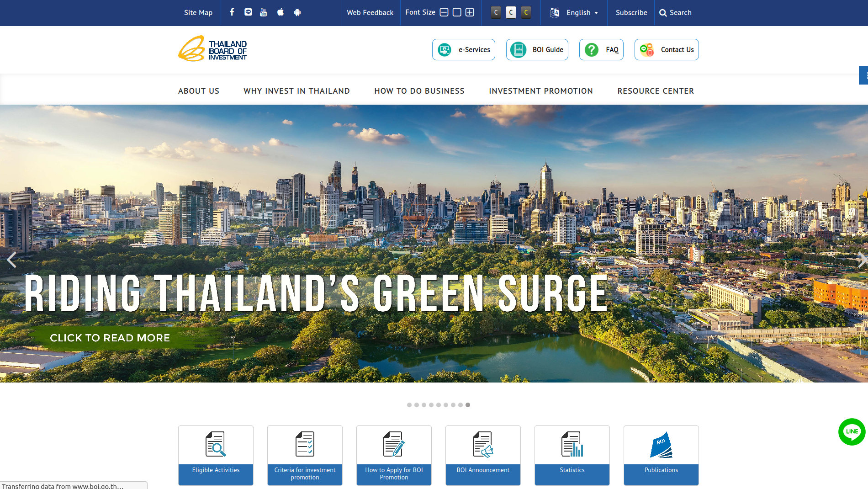Click the Subscribe link
Screen dimensions: 868x489
631,13
